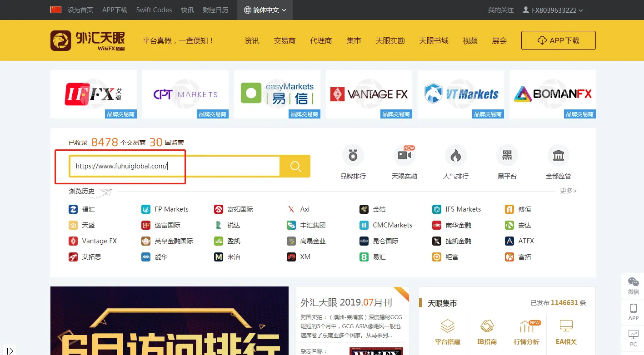Screen dimensions: 644x355
Task: Click the yellow search magnifier button
Action: (295, 166)
